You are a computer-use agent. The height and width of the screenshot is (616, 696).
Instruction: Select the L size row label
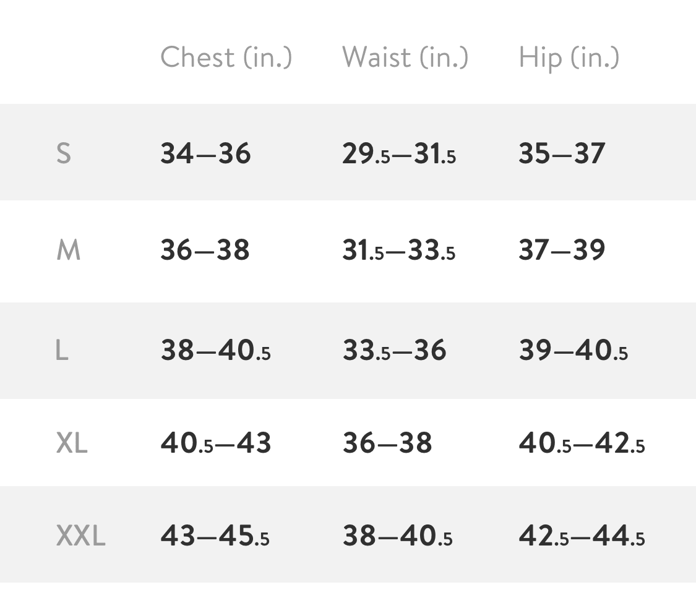[62, 351]
